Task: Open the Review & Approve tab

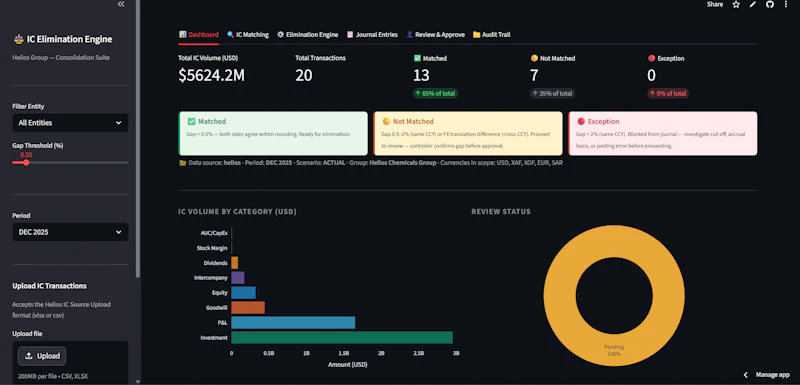Action: click(x=435, y=35)
